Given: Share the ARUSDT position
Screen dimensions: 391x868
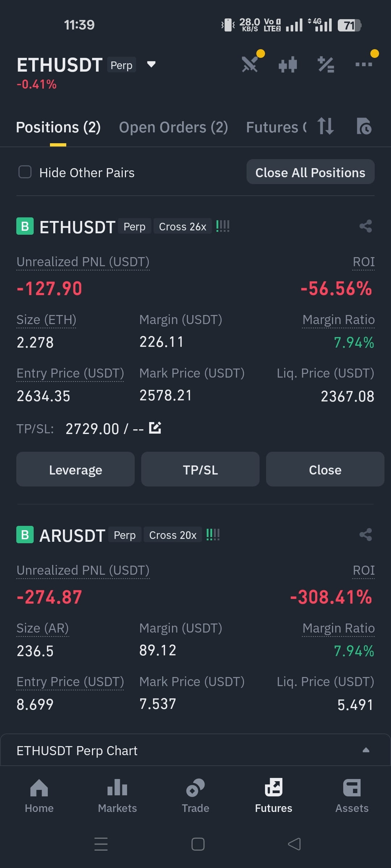Looking at the screenshot, I should click(366, 535).
